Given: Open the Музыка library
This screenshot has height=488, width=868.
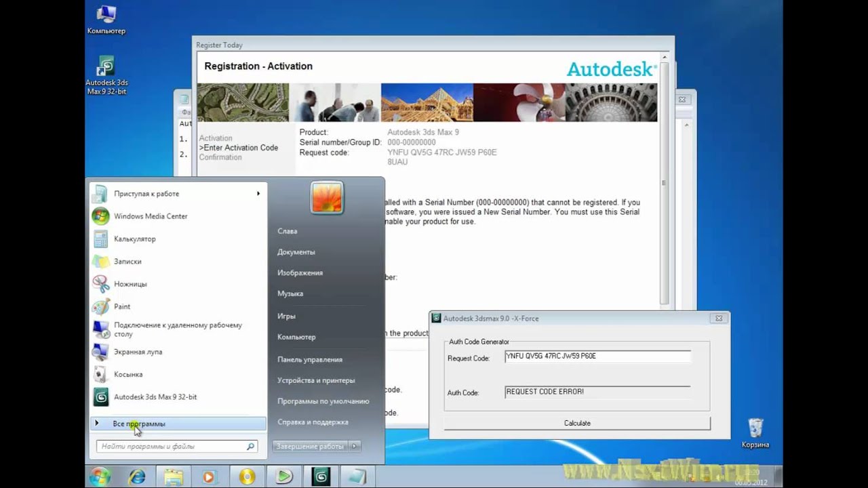Looking at the screenshot, I should coord(290,293).
